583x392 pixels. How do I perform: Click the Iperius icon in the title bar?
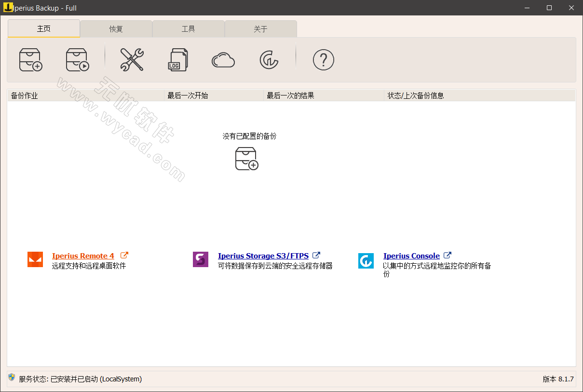(x=9, y=8)
